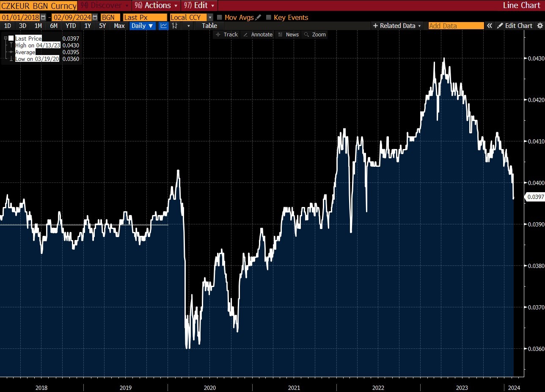Open chart settings gear icon

[x=539, y=26]
